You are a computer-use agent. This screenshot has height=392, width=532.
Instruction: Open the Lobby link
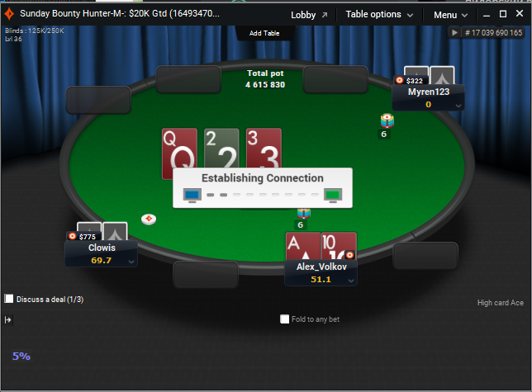pos(303,15)
